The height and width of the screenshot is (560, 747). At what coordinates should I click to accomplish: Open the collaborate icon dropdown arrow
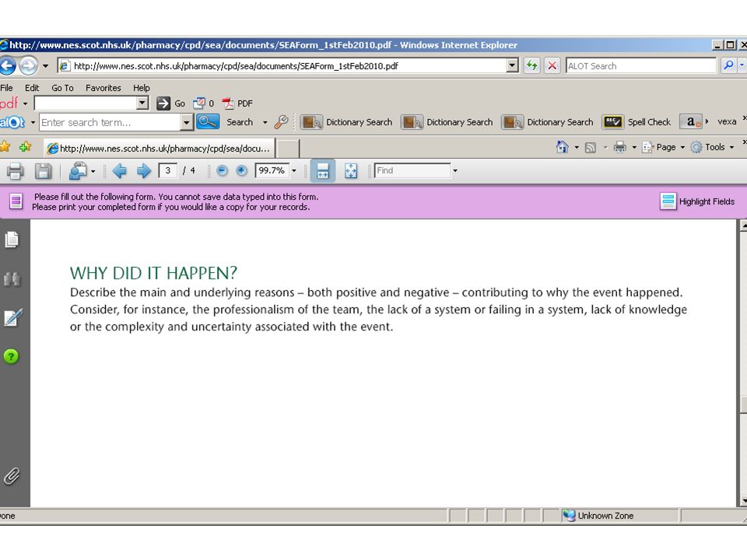pos(93,171)
